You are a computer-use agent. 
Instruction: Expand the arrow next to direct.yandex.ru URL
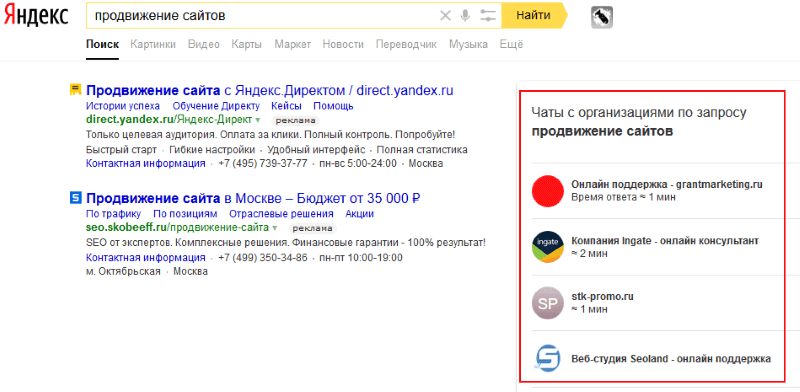(x=258, y=120)
